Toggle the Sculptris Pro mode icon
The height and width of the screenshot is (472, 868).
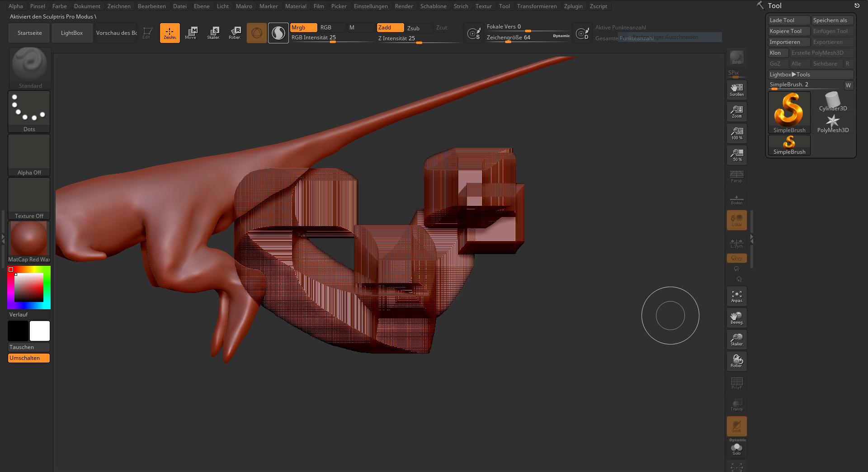pyautogui.click(x=257, y=33)
